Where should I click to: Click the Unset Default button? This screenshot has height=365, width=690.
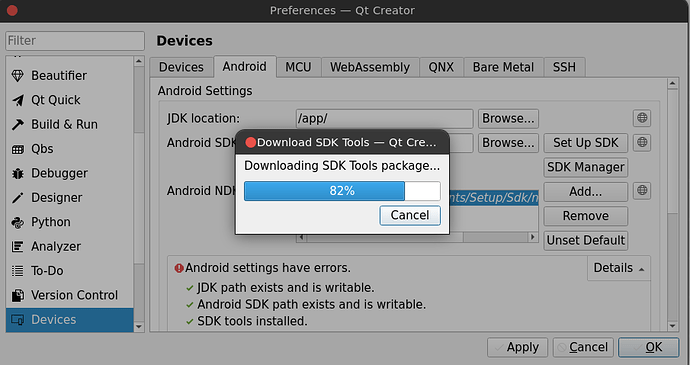pos(586,240)
